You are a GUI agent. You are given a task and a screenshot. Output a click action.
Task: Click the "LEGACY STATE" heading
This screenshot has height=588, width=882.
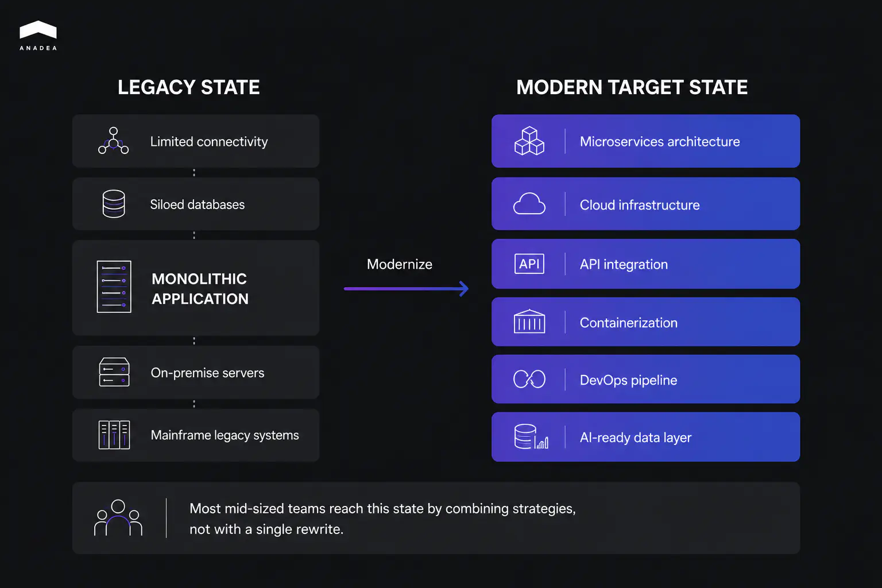pyautogui.click(x=189, y=87)
